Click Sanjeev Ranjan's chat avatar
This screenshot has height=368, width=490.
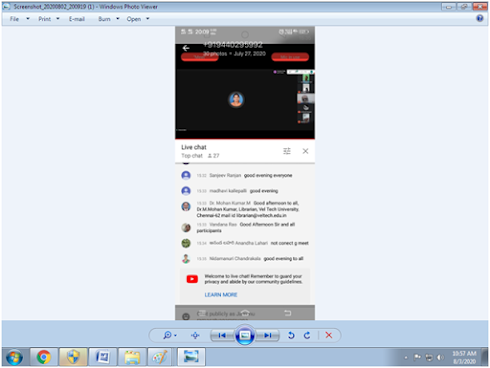[186, 175]
